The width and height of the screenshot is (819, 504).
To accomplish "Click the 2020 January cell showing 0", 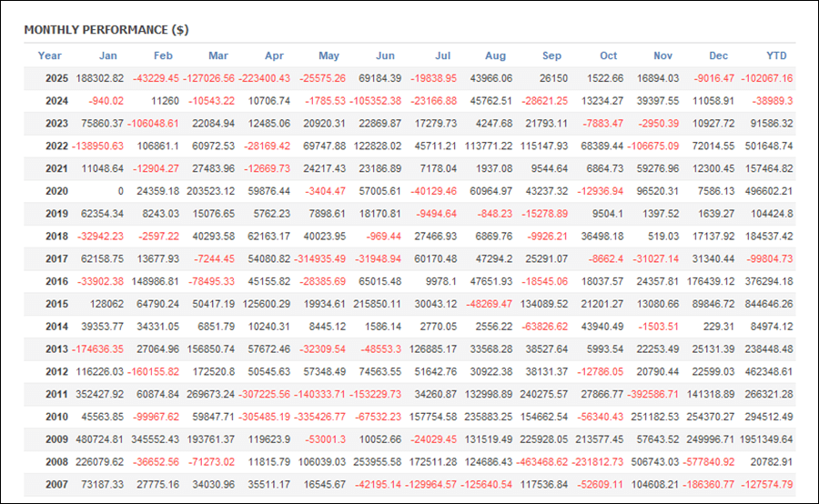I will [119, 191].
